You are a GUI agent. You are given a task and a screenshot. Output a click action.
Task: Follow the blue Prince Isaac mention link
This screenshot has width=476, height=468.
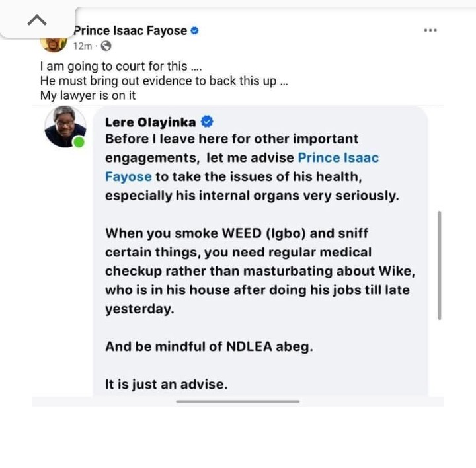pyautogui.click(x=338, y=158)
